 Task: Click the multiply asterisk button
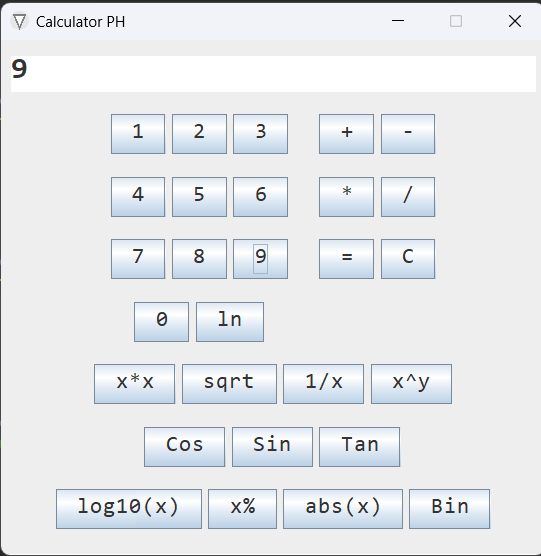(x=346, y=197)
